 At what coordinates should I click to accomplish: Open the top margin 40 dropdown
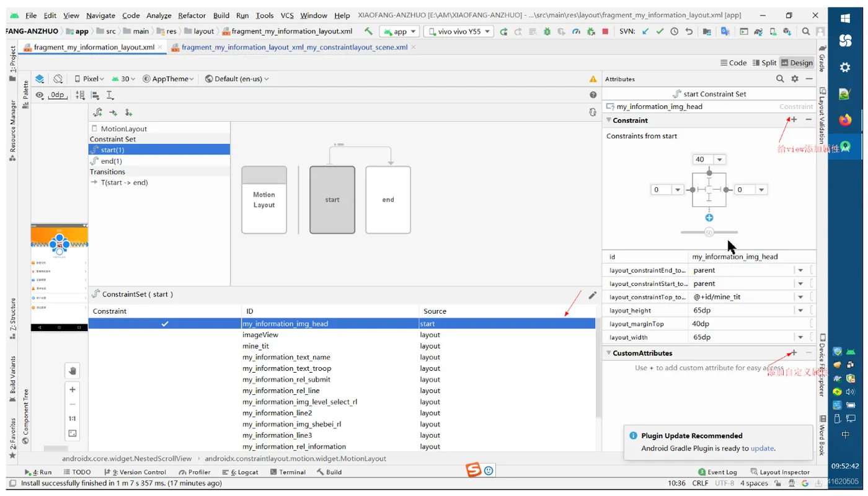coord(719,159)
